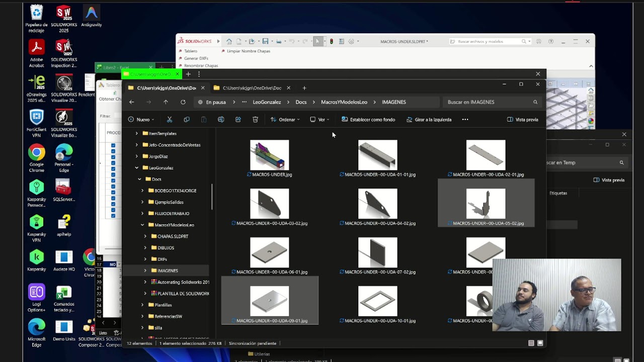644x362 pixels.
Task: Open SOLIDWORKS Options gear icon
Action: 351,41
